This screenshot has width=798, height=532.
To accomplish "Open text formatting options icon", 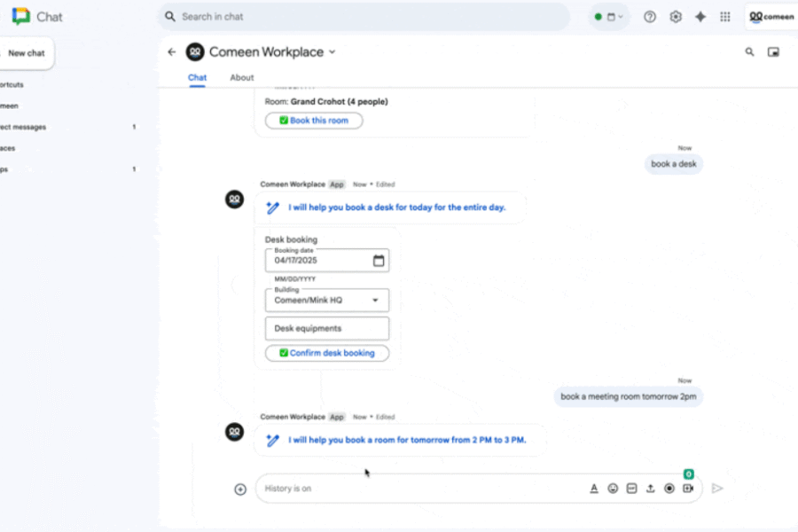I will [594, 489].
